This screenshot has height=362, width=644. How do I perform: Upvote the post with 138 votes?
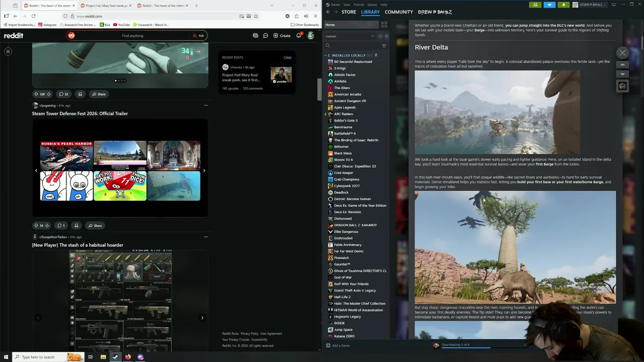point(36,94)
